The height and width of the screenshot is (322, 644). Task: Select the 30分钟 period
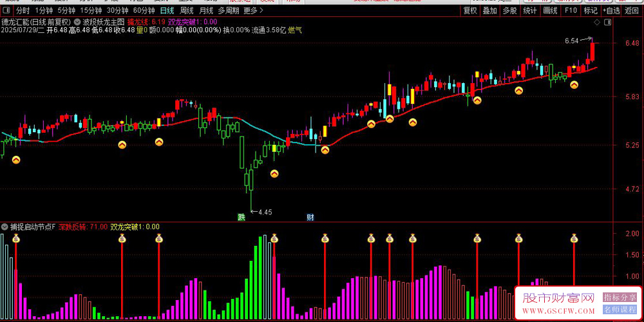(117, 11)
